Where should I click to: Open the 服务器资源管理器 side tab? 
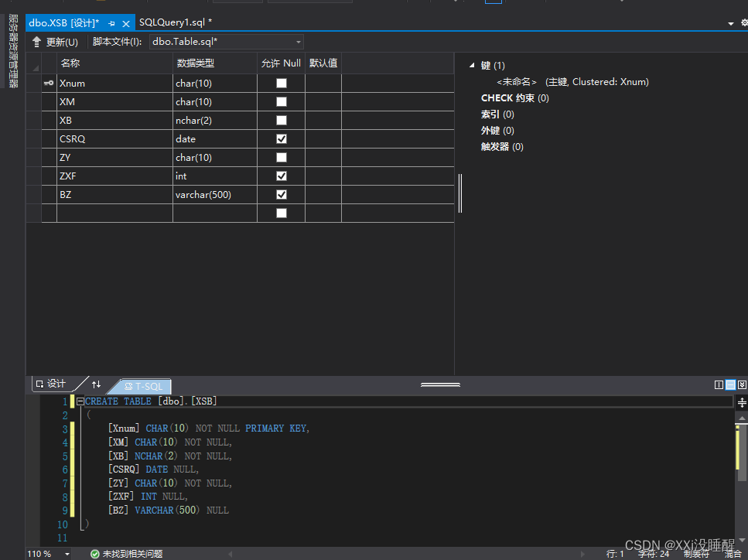[x=13, y=50]
